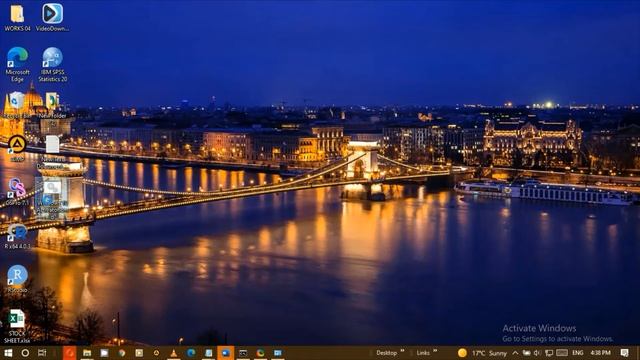Switch to the active highlighted taskbar app
The width and height of the screenshot is (640, 360).
tap(226, 353)
